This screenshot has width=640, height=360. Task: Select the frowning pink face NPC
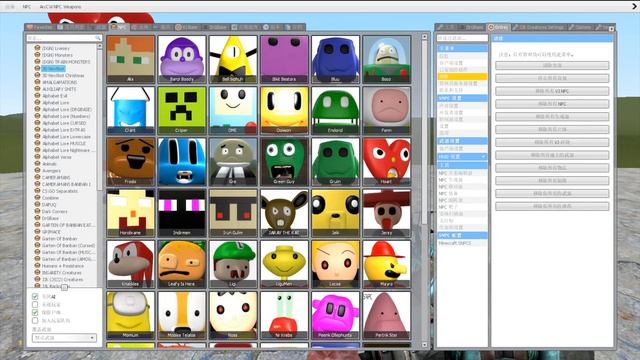coord(387,111)
